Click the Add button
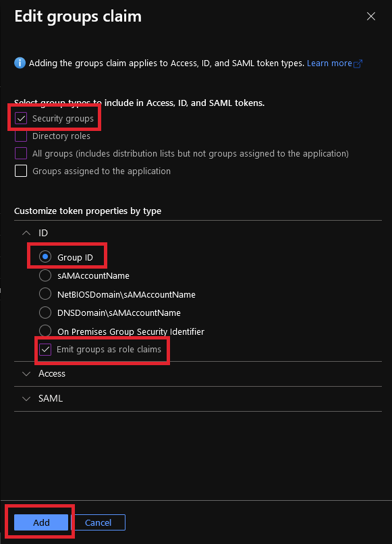 (x=41, y=522)
